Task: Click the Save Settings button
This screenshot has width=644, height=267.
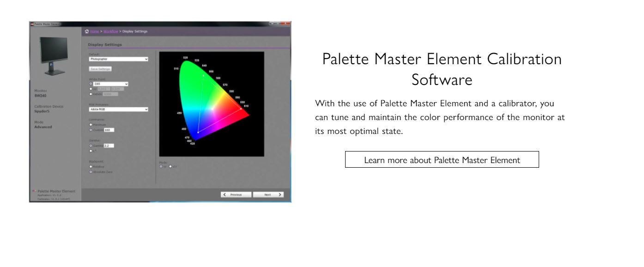Action: tap(100, 69)
